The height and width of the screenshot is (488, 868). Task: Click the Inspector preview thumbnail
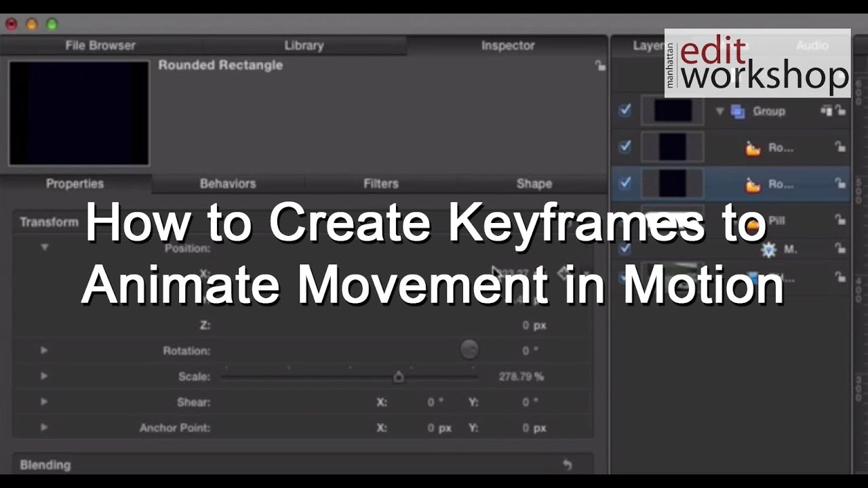79,113
